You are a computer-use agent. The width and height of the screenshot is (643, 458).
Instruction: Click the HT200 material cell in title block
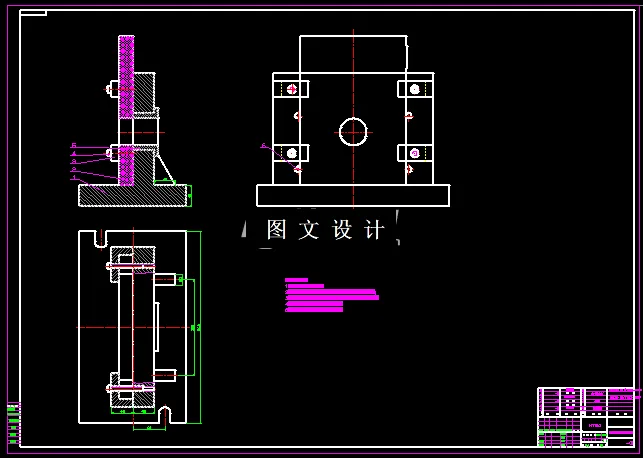(595, 426)
